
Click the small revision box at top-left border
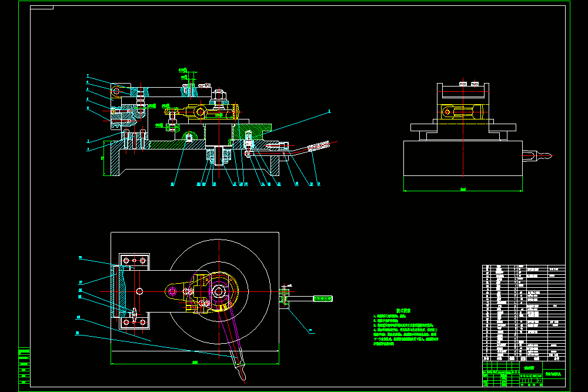(42, 8)
